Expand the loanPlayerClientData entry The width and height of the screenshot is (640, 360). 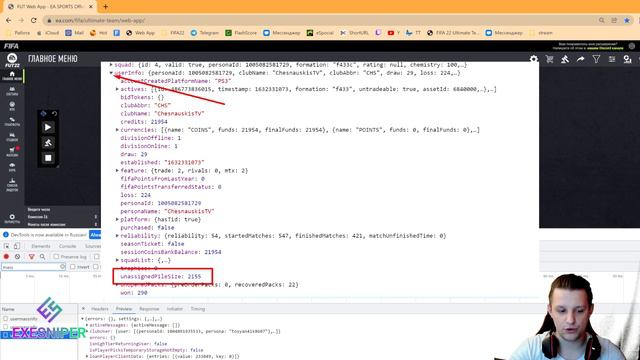coord(87,356)
